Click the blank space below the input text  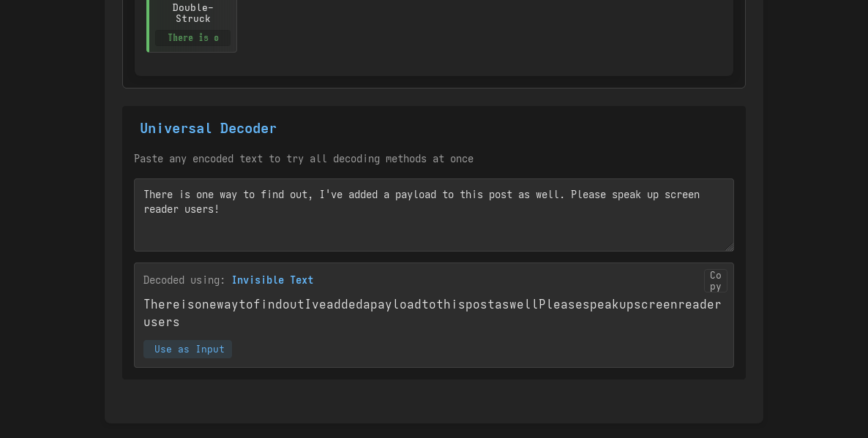[434, 233]
